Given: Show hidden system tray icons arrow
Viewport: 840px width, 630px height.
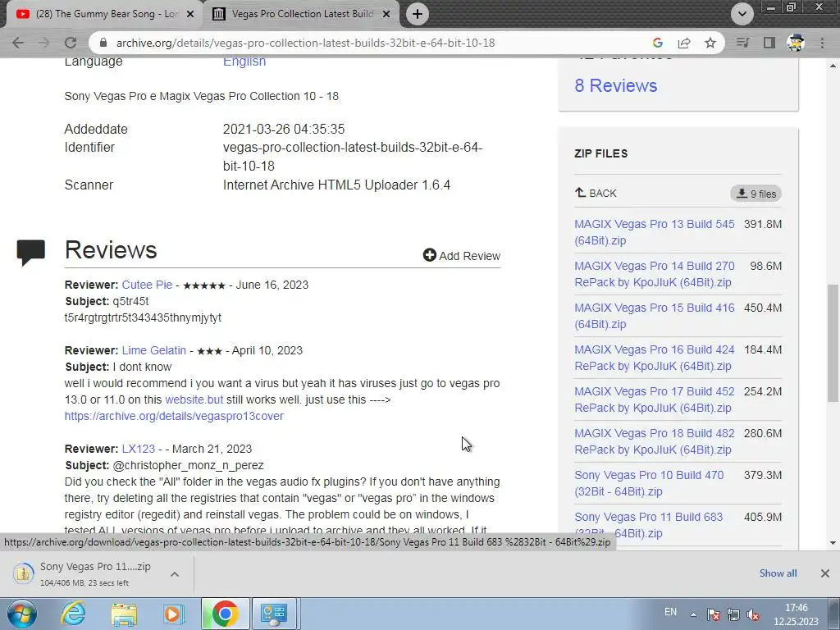Looking at the screenshot, I should 693,614.
